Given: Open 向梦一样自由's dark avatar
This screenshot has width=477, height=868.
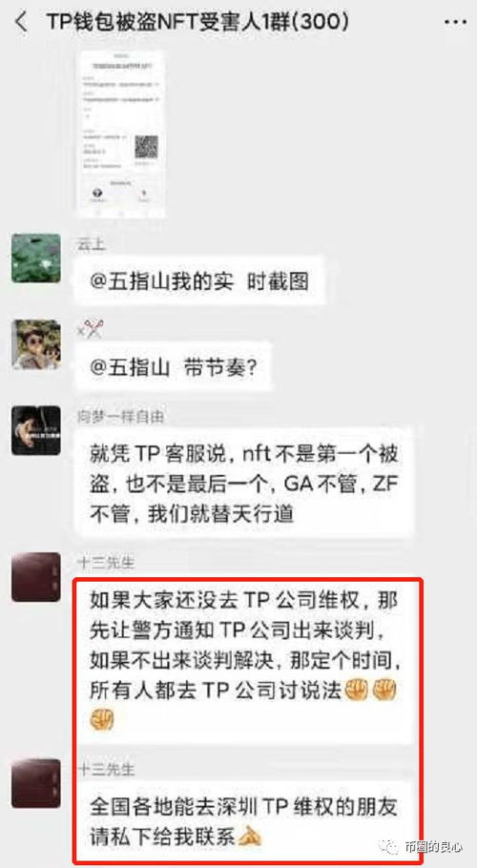Looking at the screenshot, I should 36,431.
